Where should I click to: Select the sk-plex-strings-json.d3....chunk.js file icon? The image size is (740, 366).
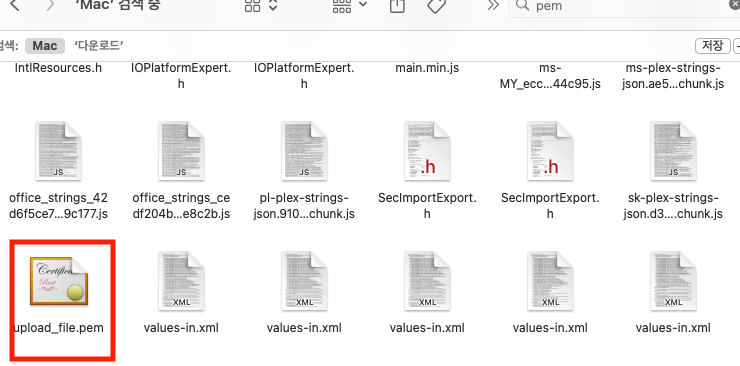[x=673, y=151]
